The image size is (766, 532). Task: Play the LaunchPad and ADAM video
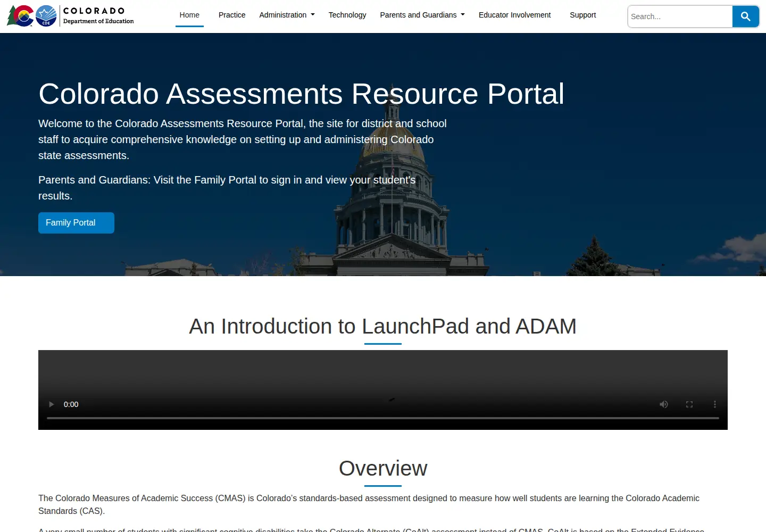[x=52, y=404]
